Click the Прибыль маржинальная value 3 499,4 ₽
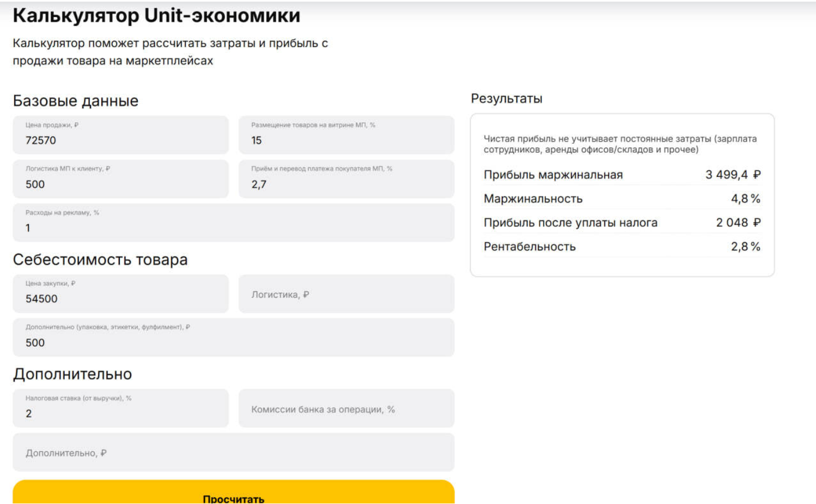 click(x=733, y=175)
